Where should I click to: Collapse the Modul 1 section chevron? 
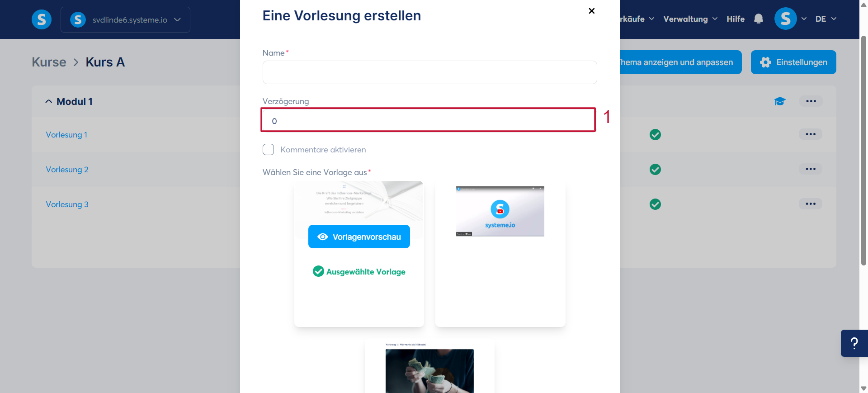point(49,102)
